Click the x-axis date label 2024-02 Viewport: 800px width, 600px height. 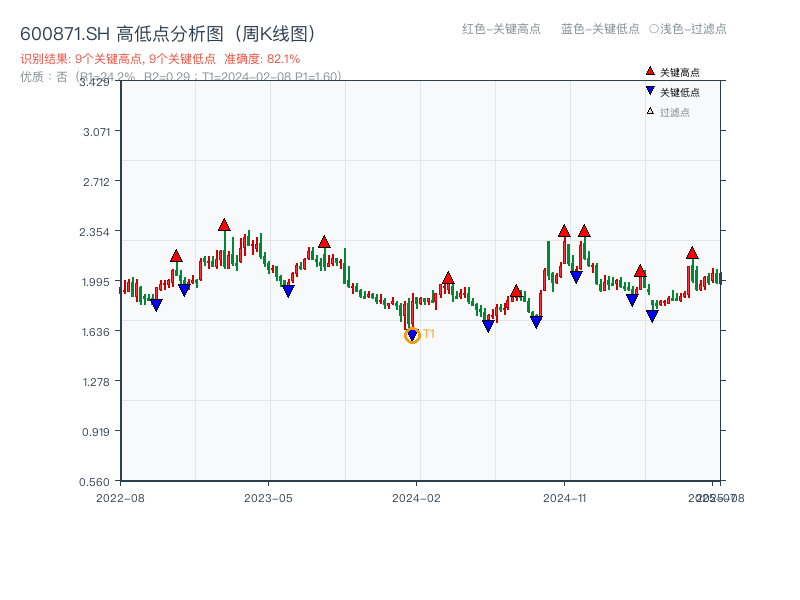point(416,498)
